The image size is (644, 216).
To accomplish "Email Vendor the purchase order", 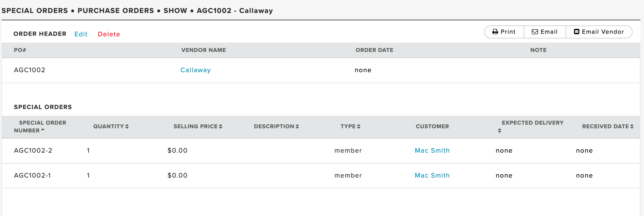I will 599,32.
